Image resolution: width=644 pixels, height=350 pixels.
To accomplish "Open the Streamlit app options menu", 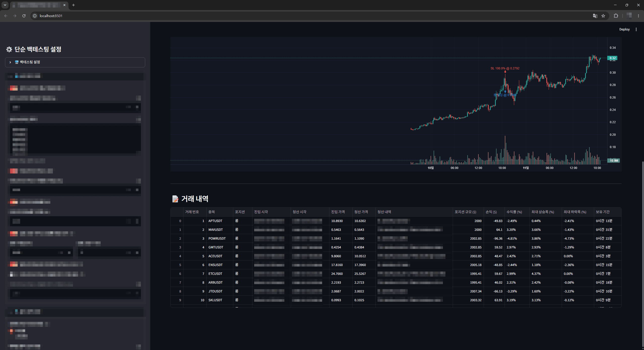I will [636, 29].
